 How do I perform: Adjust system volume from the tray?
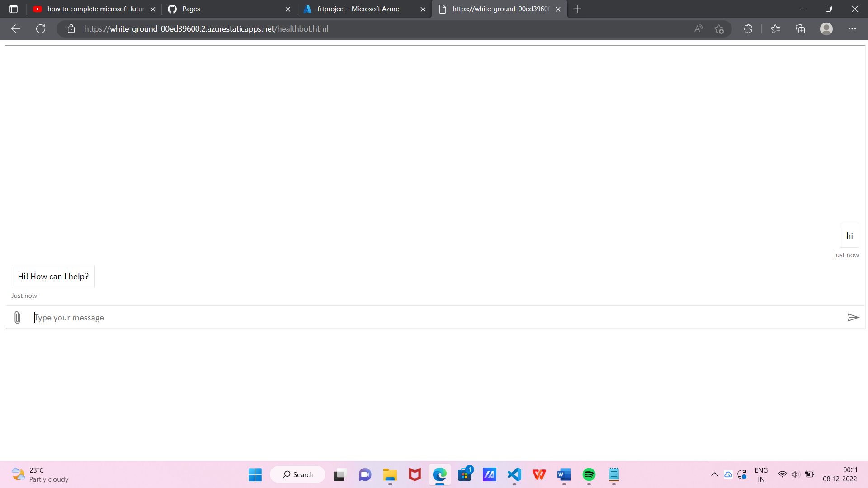click(x=796, y=474)
